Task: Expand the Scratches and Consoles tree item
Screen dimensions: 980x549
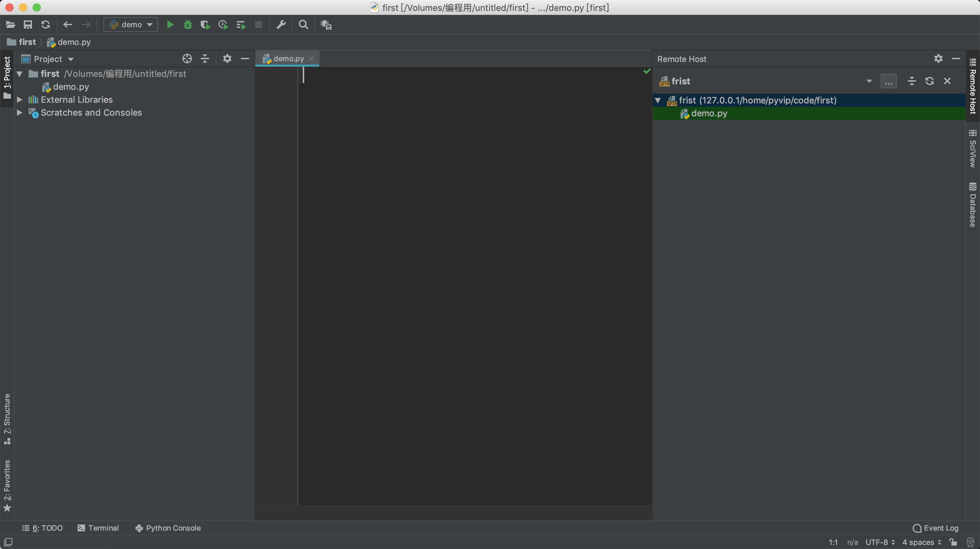Action: [19, 112]
